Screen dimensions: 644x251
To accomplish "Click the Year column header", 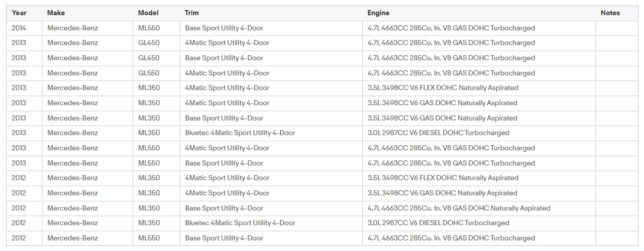I will [24, 13].
